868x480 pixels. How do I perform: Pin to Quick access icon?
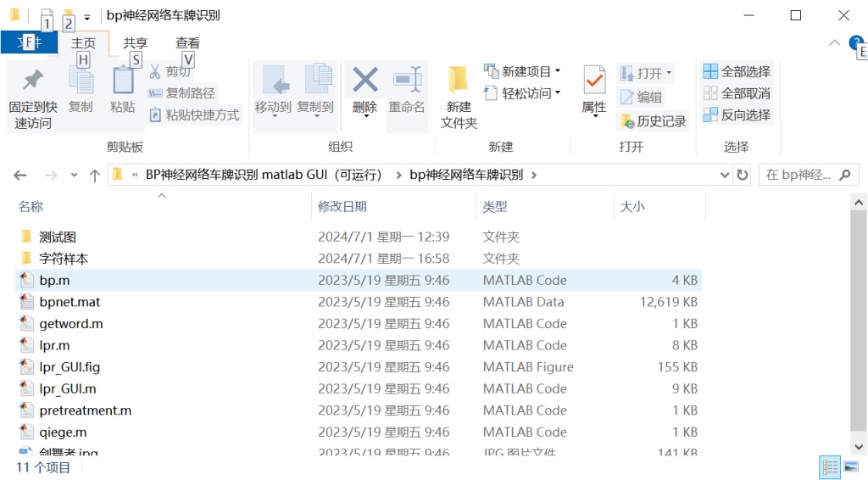(x=33, y=81)
